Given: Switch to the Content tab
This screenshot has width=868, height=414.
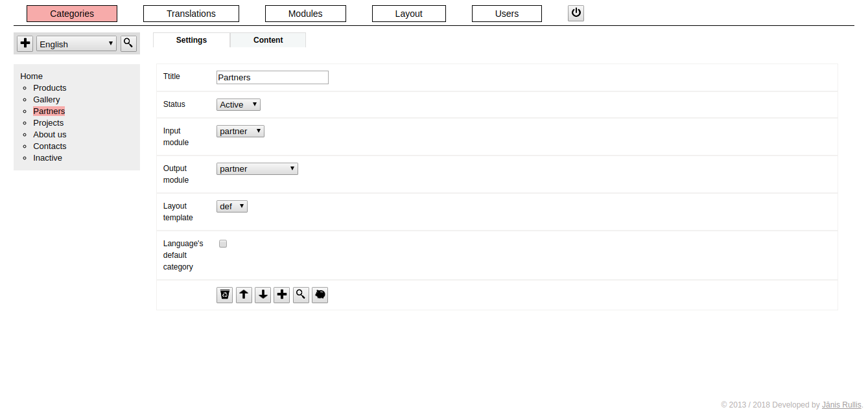Looking at the screenshot, I should tap(268, 40).
